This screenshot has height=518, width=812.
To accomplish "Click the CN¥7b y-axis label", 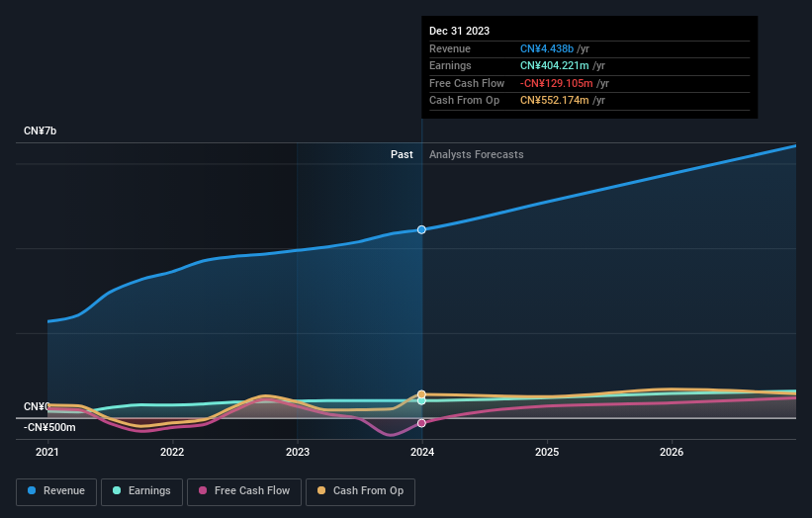I will tap(40, 130).
